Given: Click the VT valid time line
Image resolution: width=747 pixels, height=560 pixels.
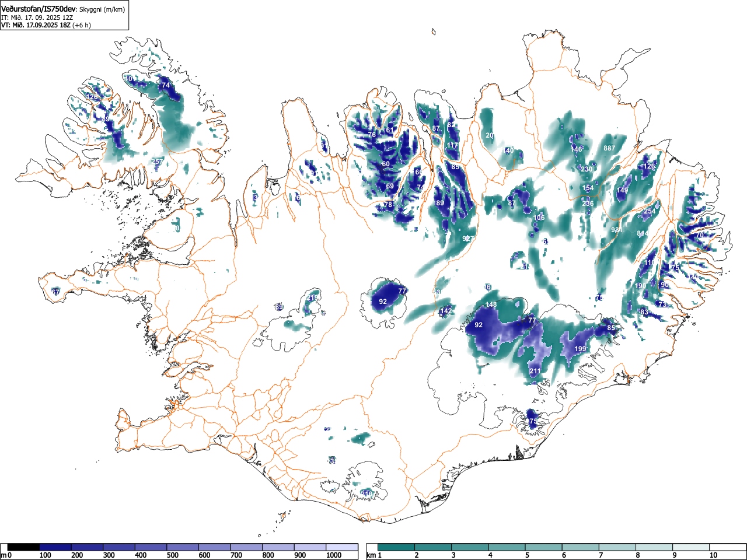Looking at the screenshot, I should (x=46, y=25).
